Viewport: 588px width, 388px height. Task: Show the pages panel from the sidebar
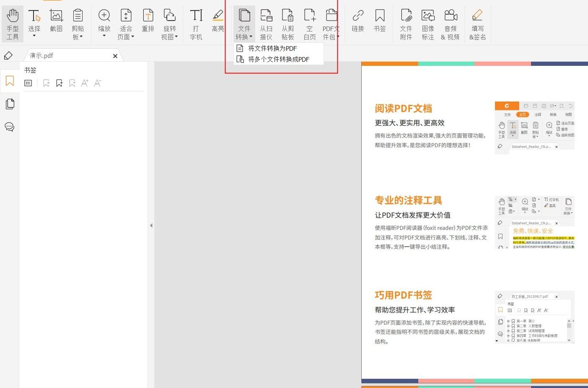tap(9, 104)
